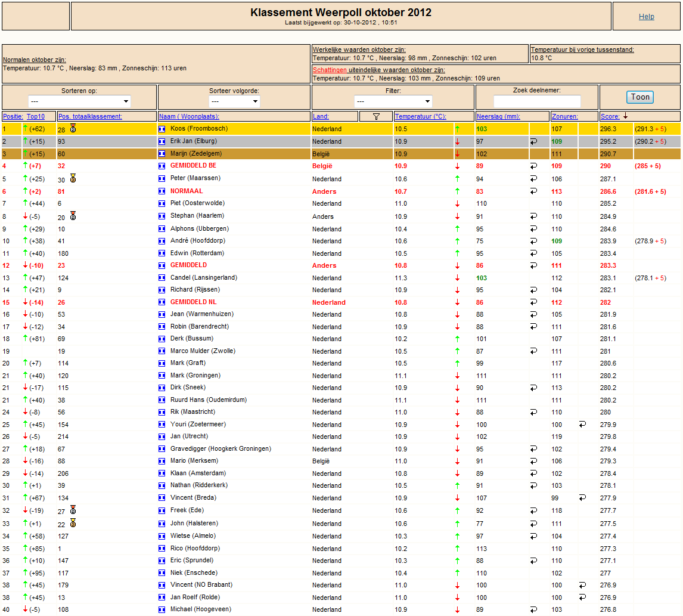Click the red down arrow beside Score header
Image resolution: width=683 pixels, height=616 pixels.
coord(626,116)
